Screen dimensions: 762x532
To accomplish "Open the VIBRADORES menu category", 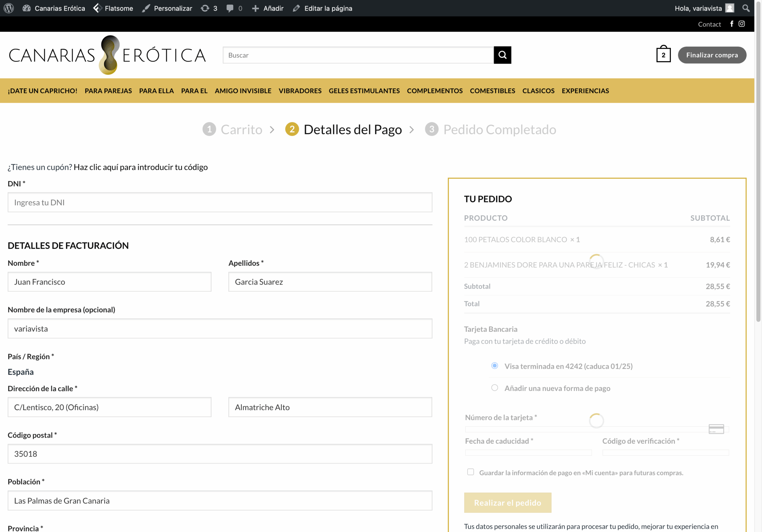I will (x=300, y=90).
